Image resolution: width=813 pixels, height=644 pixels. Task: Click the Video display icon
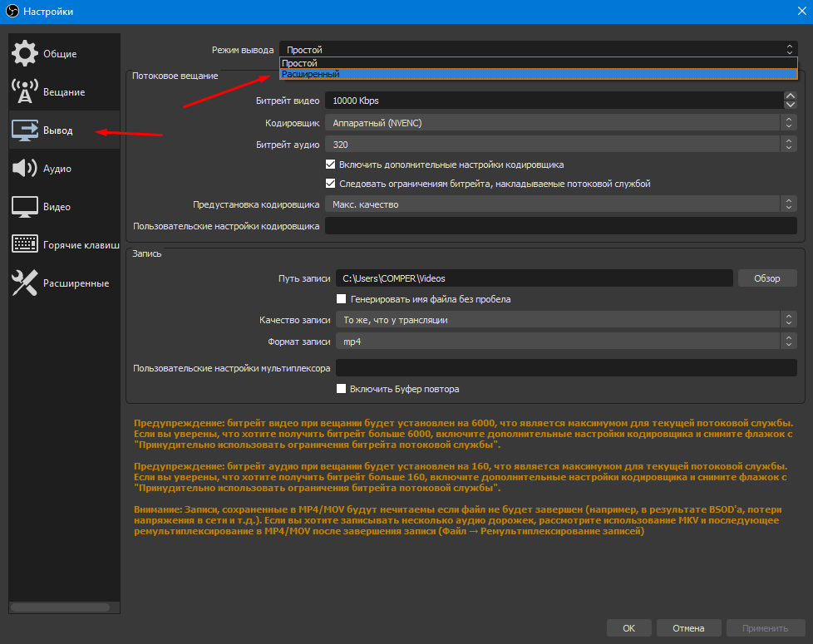point(24,207)
